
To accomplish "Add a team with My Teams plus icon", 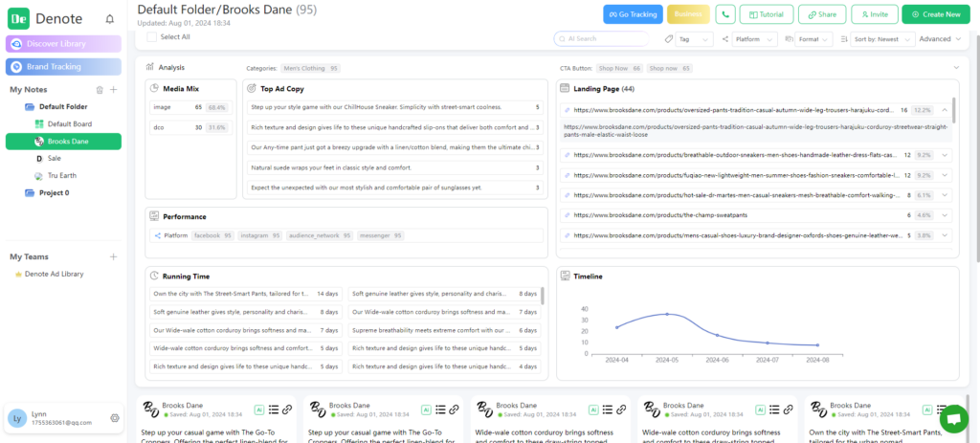I will pos(114,256).
